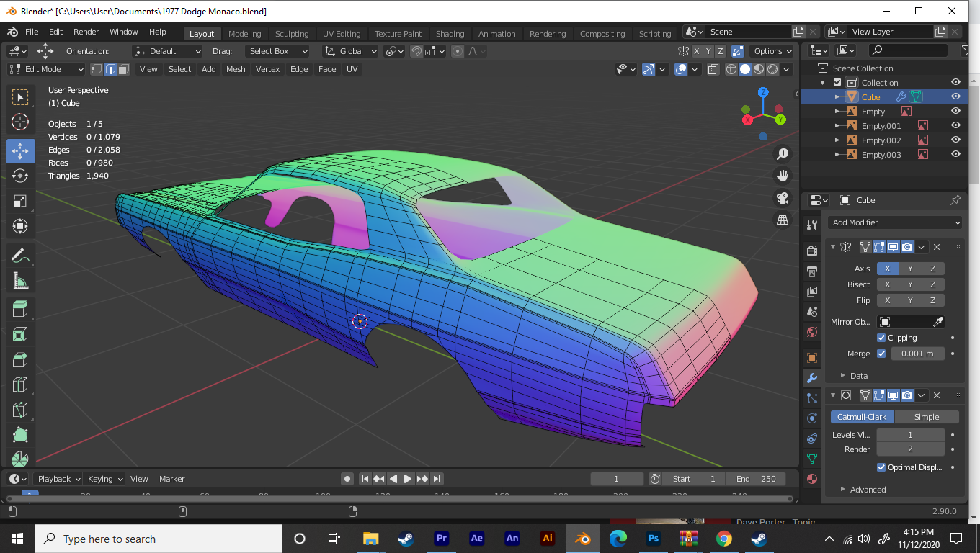The height and width of the screenshot is (553, 980).
Task: Disable the Optimal Display checkbox
Action: tap(881, 467)
